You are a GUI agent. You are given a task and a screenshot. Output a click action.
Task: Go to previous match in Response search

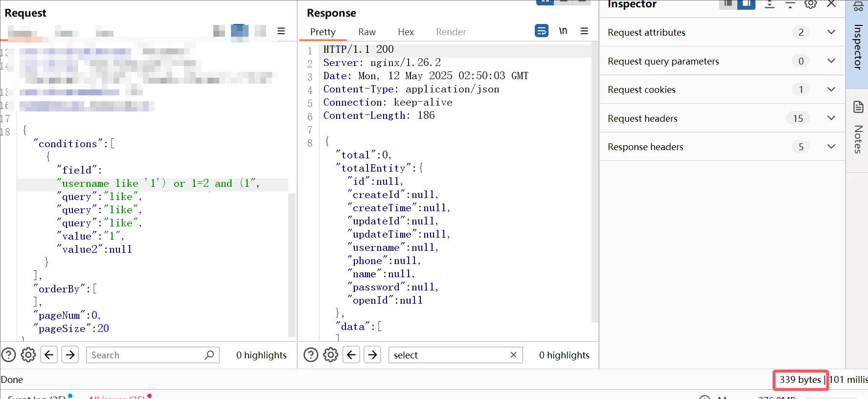(x=351, y=355)
